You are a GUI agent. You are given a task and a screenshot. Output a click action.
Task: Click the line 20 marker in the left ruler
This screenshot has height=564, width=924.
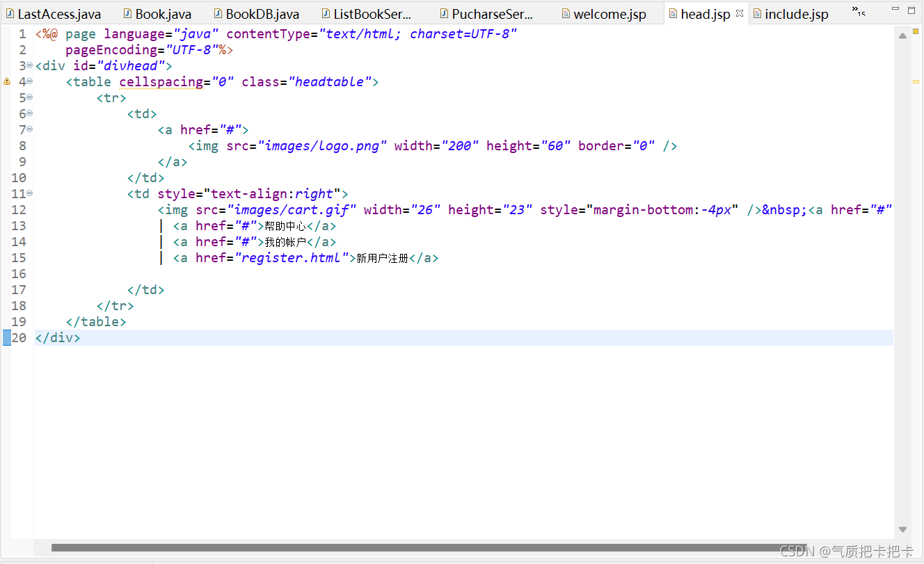[7, 338]
